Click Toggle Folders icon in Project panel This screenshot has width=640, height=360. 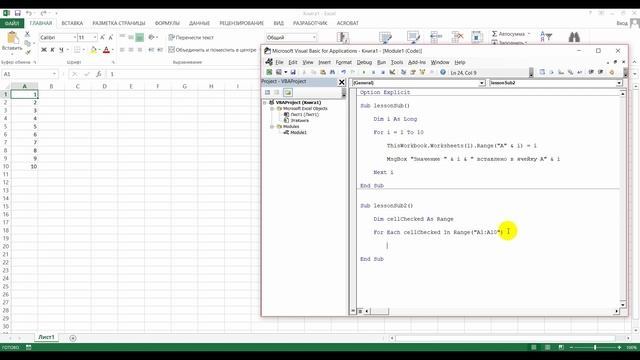(288, 93)
